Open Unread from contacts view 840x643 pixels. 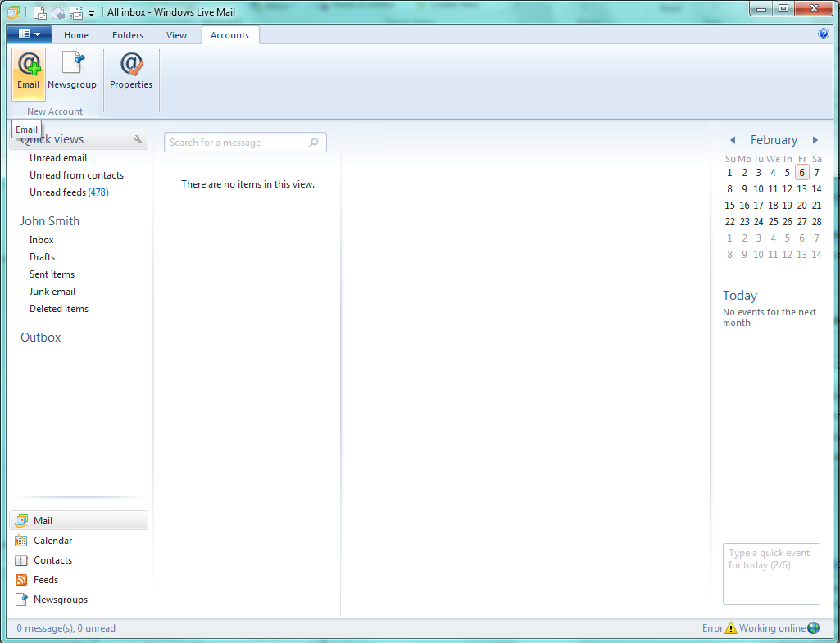[76, 175]
